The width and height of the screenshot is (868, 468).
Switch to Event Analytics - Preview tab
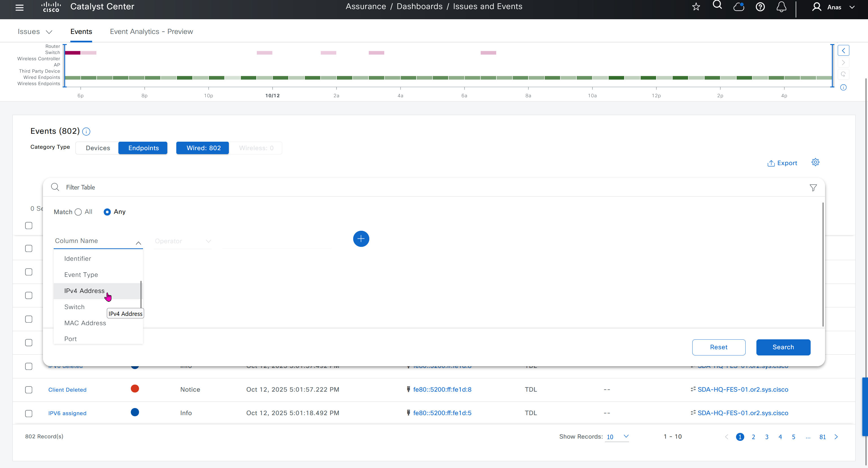(x=151, y=31)
